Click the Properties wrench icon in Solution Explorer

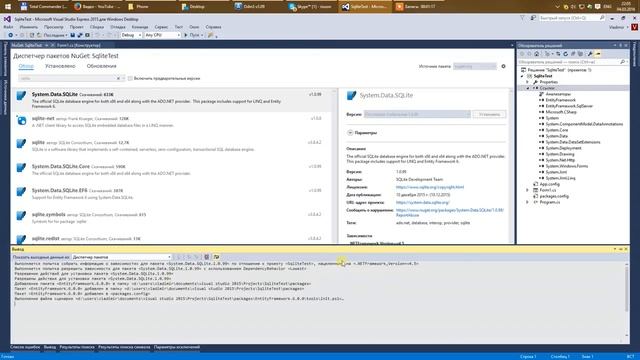pos(590,54)
